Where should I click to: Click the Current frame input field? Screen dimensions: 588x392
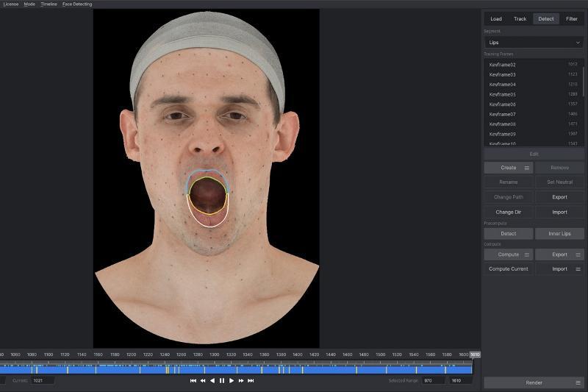pos(43,381)
